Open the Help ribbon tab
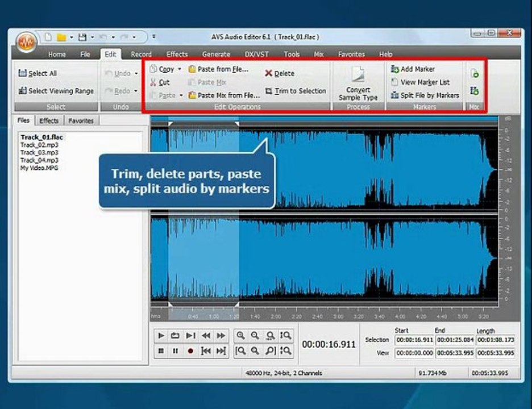Image resolution: width=532 pixels, height=409 pixels. pyautogui.click(x=386, y=55)
